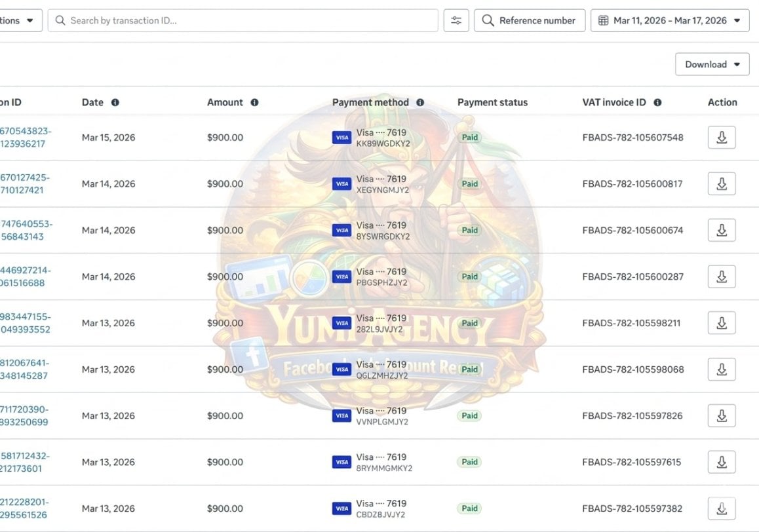Click the Visa logo beside CBDZBJVJY2
The image size is (759, 532).
coord(341,509)
